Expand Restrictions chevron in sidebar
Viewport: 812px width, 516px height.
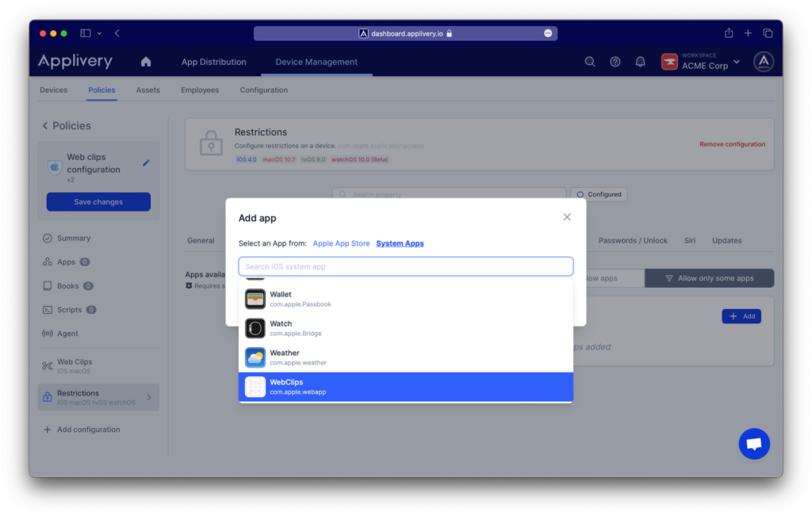(149, 397)
